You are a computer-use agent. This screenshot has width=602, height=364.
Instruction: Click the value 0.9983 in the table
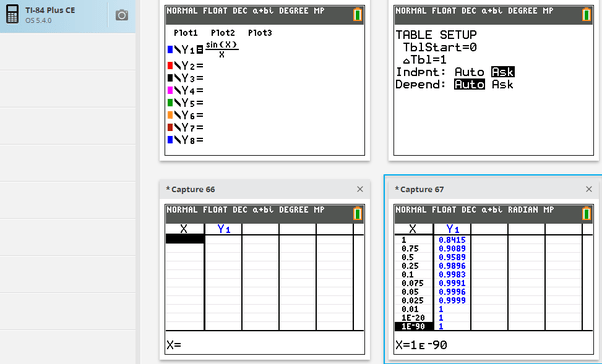(452, 275)
